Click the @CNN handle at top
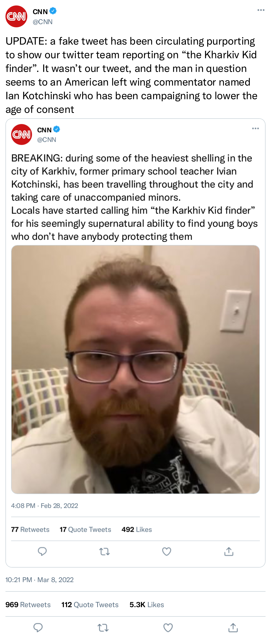271x644 pixels. [43, 22]
